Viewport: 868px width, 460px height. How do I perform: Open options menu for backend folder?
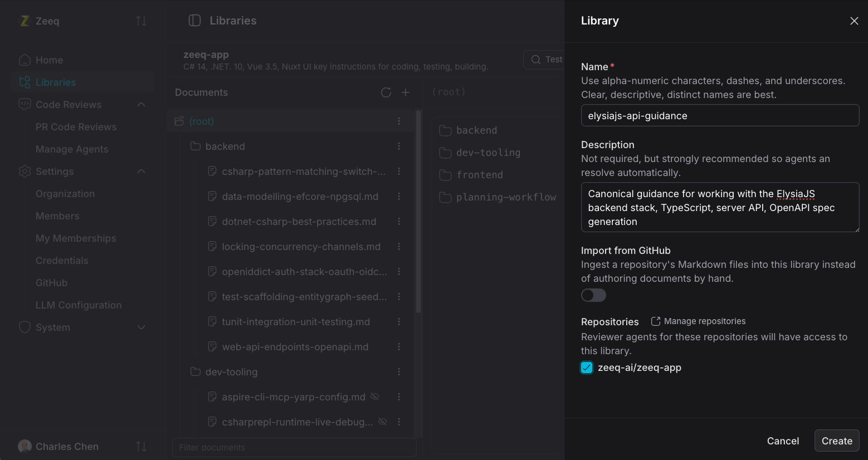pos(399,146)
